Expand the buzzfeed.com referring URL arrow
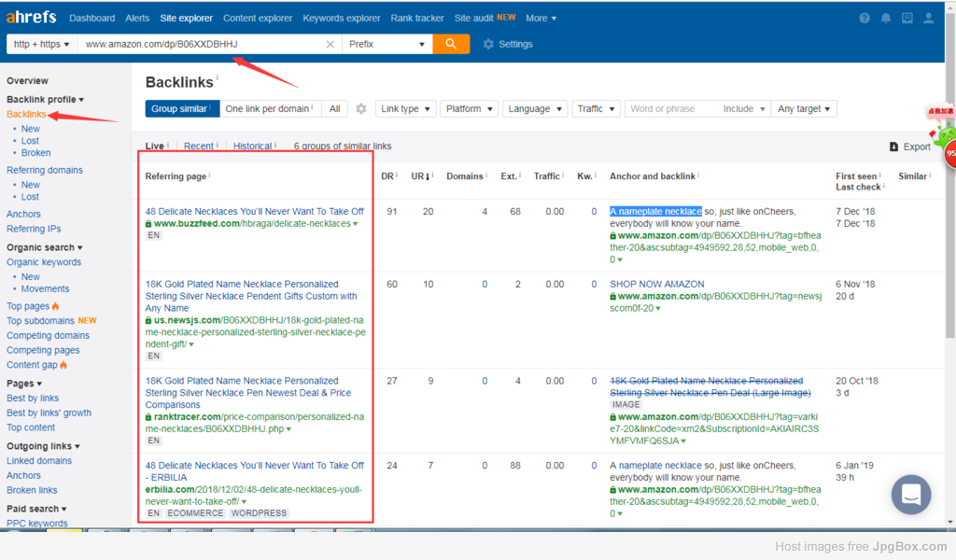Viewport: 956px width, 560px height. point(356,224)
